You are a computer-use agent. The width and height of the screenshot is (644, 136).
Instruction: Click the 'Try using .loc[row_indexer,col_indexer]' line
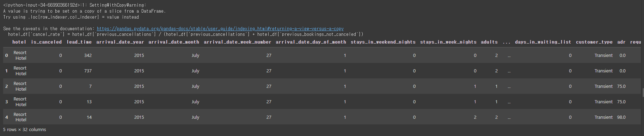[x=71, y=17]
